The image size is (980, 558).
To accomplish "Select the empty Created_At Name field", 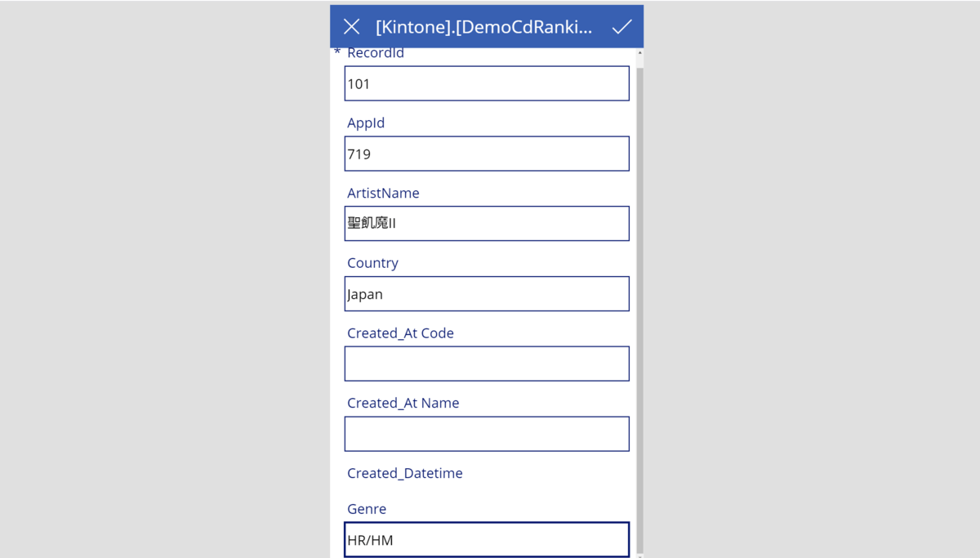I will point(487,434).
